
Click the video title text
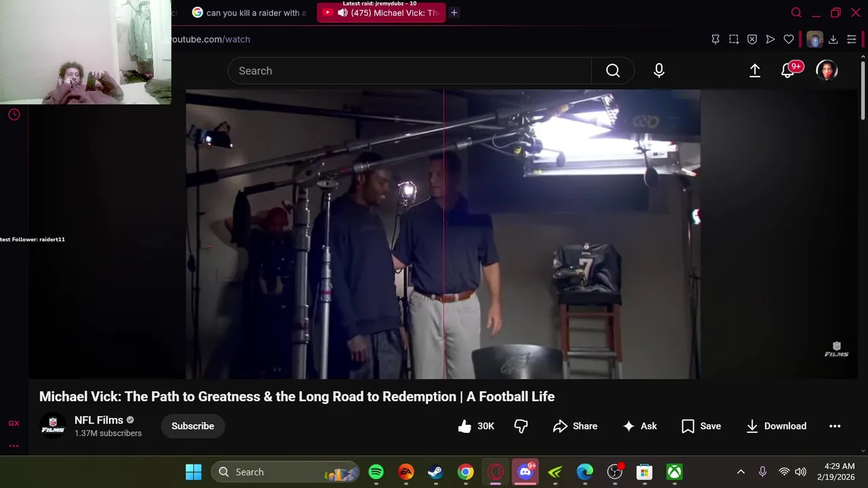[x=297, y=396]
